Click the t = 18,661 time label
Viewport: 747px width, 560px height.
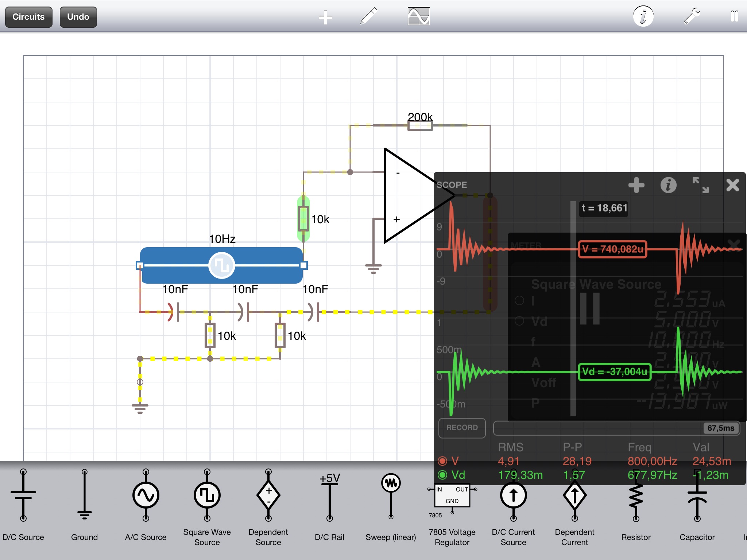click(x=604, y=208)
